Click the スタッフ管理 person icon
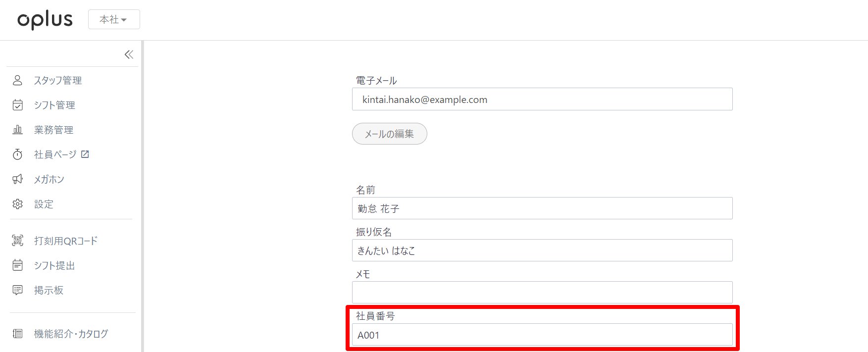 click(17, 80)
